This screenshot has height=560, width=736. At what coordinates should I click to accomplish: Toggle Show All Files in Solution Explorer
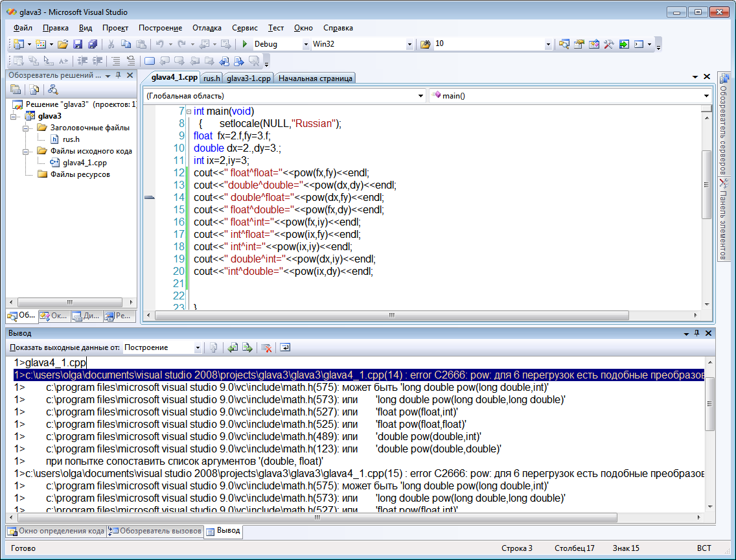point(34,89)
